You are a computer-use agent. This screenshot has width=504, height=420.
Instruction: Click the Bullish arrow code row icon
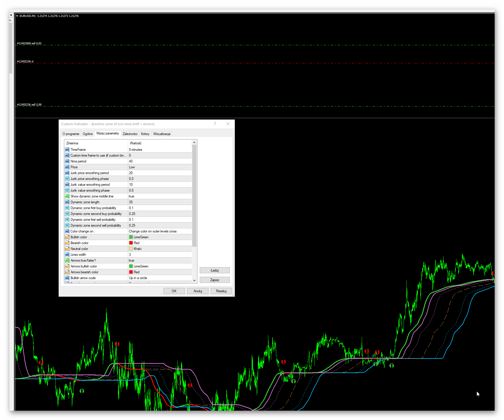67,278
